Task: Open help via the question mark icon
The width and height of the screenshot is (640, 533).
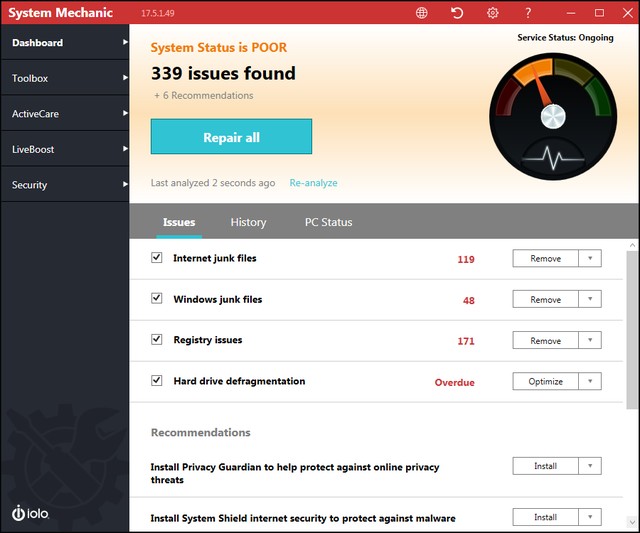Action: click(x=528, y=13)
